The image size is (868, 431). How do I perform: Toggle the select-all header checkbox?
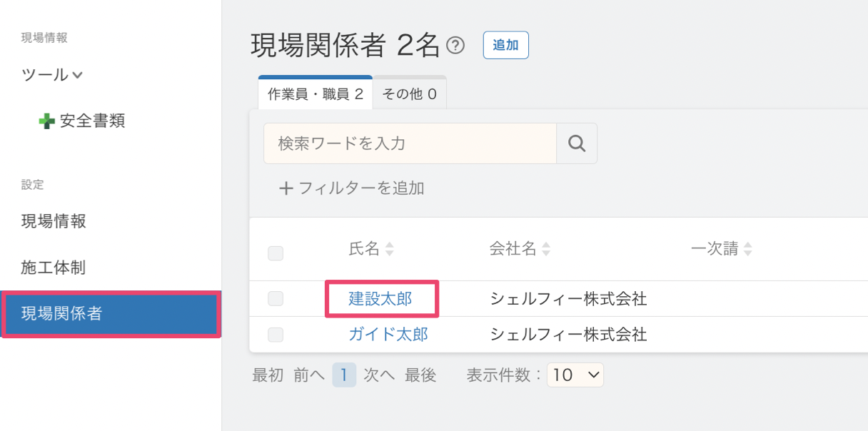pyautogui.click(x=276, y=253)
